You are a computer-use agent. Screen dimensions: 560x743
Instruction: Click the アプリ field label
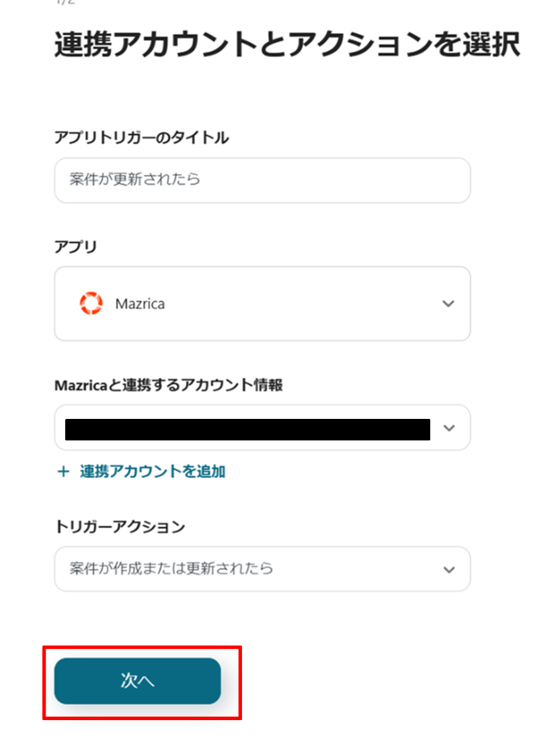click(x=75, y=247)
